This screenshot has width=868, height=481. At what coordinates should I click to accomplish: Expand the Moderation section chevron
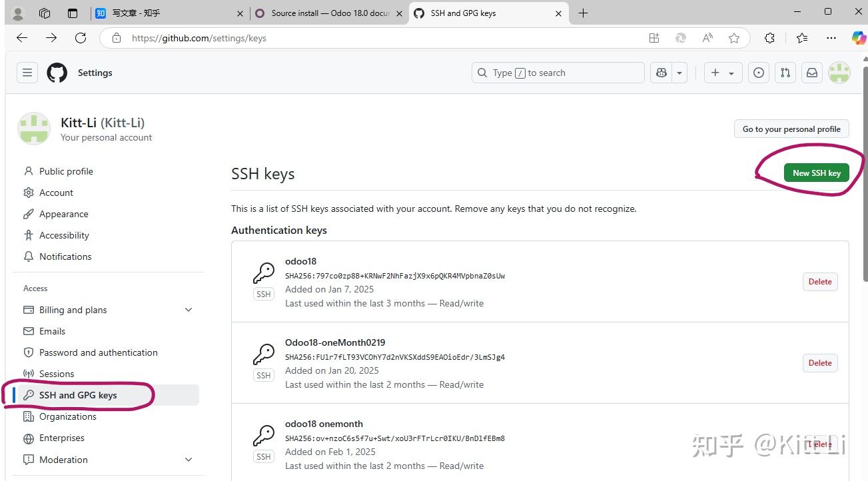189,460
